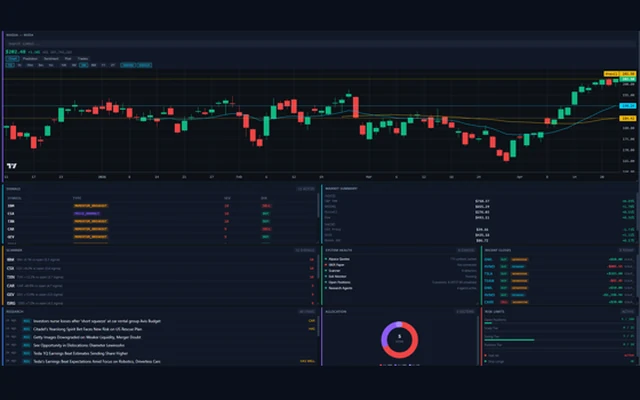Open Tesla robotics and driverless cars headline
This screenshot has height=400, width=640.
pos(97,362)
